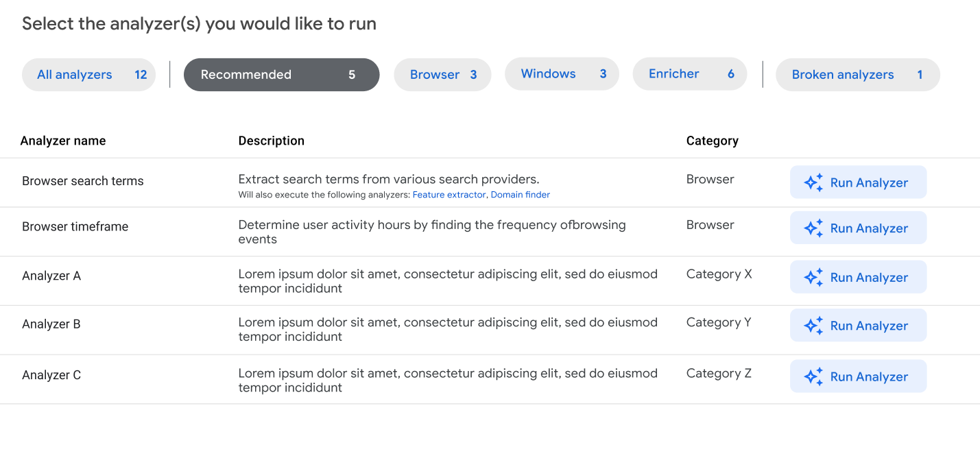Run the Browser timeframe analyzer
The width and height of the screenshot is (980, 454).
click(858, 227)
